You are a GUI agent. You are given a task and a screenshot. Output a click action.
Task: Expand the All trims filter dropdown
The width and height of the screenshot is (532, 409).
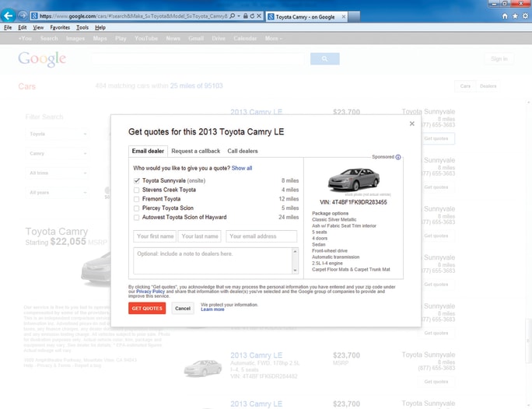(58, 173)
